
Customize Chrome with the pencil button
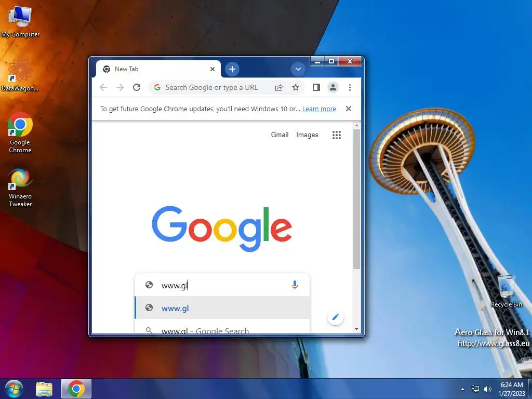(335, 317)
